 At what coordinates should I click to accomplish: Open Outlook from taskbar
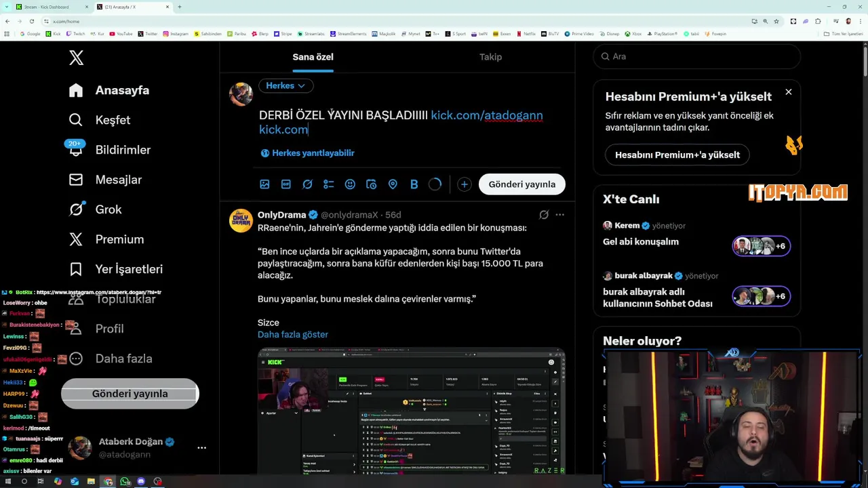coord(74,481)
